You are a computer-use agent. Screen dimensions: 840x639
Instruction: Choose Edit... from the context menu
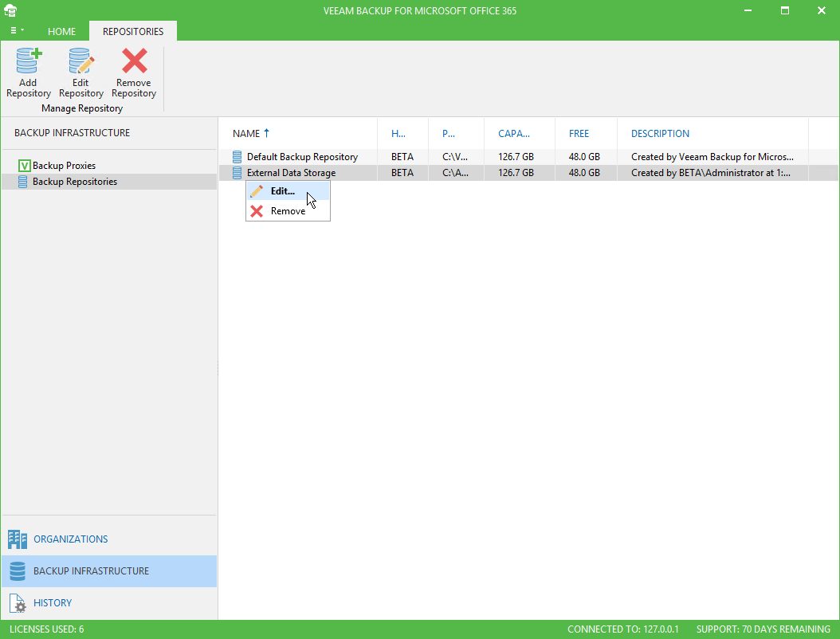[x=288, y=191]
